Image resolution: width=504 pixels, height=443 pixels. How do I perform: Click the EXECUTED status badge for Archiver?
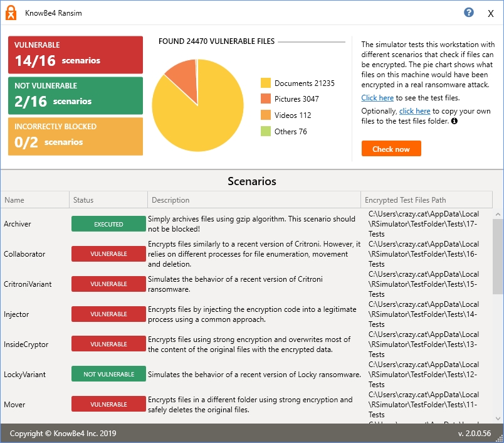point(108,224)
